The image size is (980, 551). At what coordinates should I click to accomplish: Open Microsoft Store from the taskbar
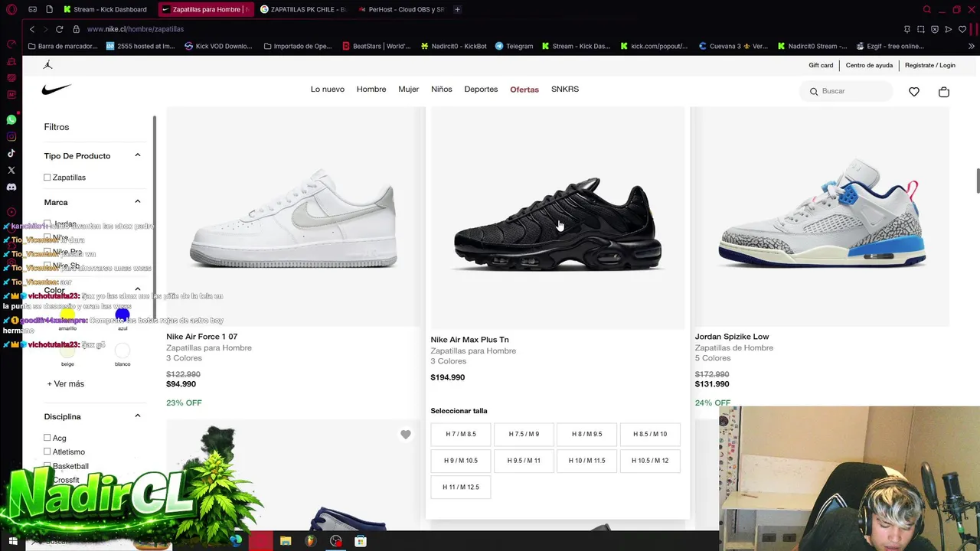[x=361, y=541]
